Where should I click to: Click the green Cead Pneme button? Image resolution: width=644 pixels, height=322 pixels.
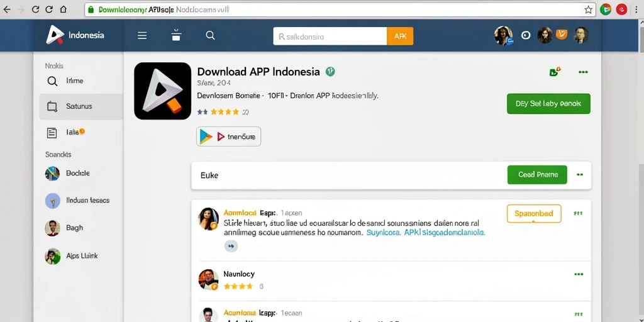click(x=537, y=175)
